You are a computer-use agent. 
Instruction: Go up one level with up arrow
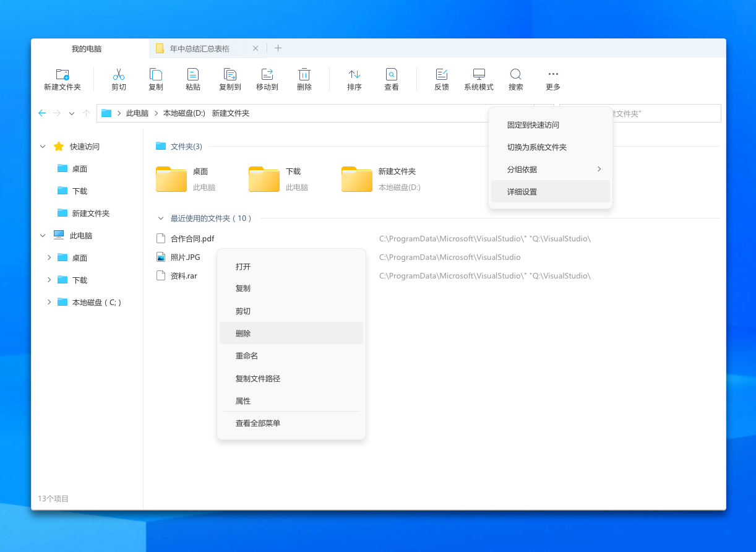click(x=87, y=113)
